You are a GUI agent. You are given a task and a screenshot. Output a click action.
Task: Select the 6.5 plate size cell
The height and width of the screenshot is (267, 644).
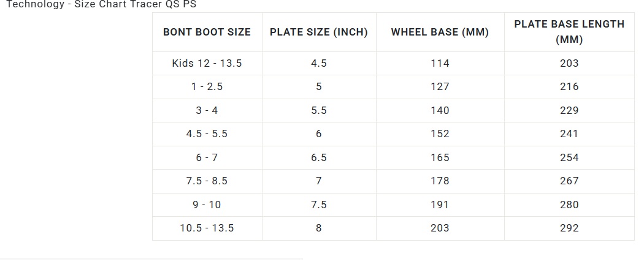point(318,157)
